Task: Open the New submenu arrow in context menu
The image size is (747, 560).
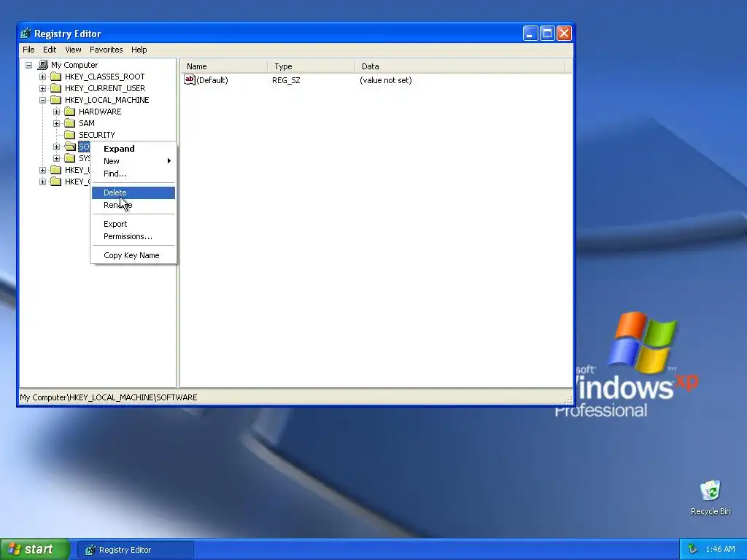Action: 169,161
